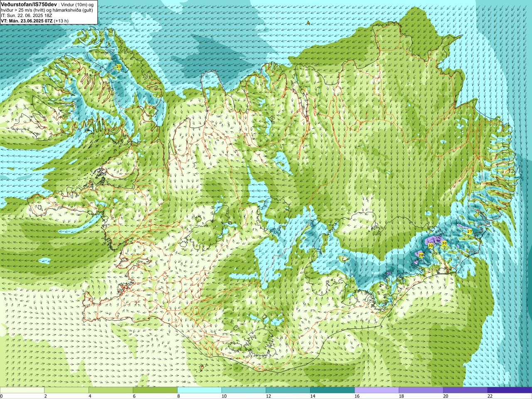The width and height of the screenshot is (532, 399).
Task: Click the '6' label on the color scale
Action: coord(134,396)
